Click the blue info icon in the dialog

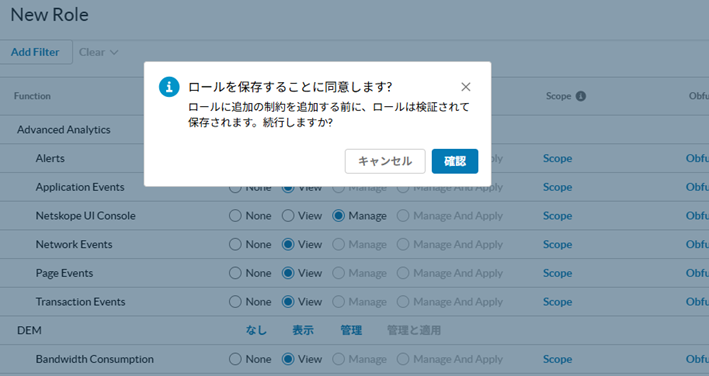pyautogui.click(x=169, y=87)
